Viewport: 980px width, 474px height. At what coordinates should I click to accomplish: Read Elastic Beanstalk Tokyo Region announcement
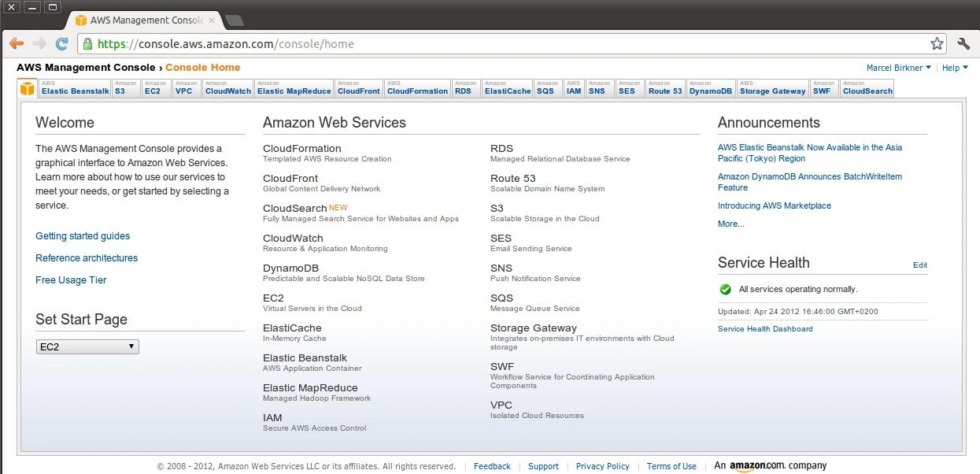(x=810, y=153)
